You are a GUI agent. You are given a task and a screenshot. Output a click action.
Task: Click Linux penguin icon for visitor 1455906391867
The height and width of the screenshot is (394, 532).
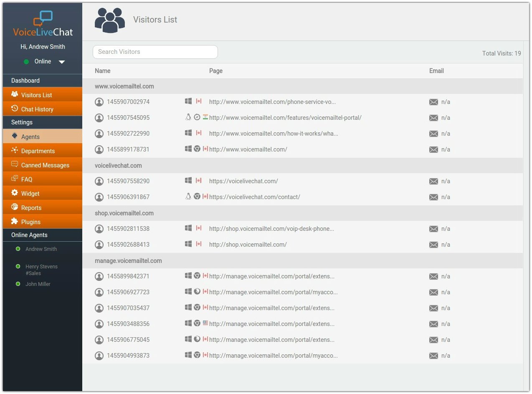(188, 197)
